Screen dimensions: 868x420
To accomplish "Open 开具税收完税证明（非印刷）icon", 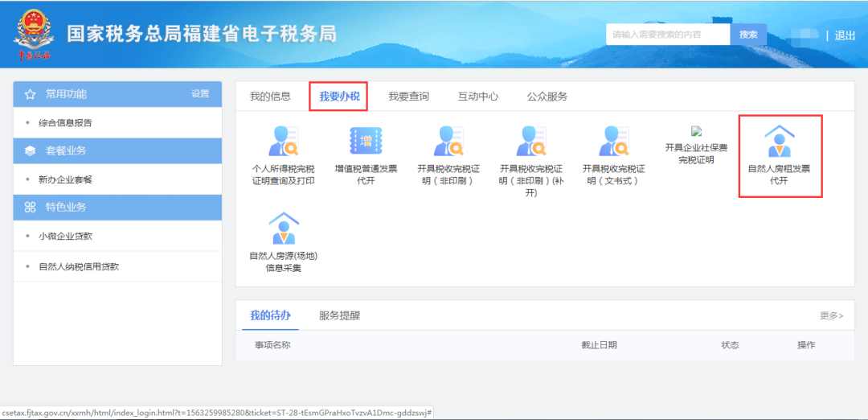I will (x=448, y=142).
